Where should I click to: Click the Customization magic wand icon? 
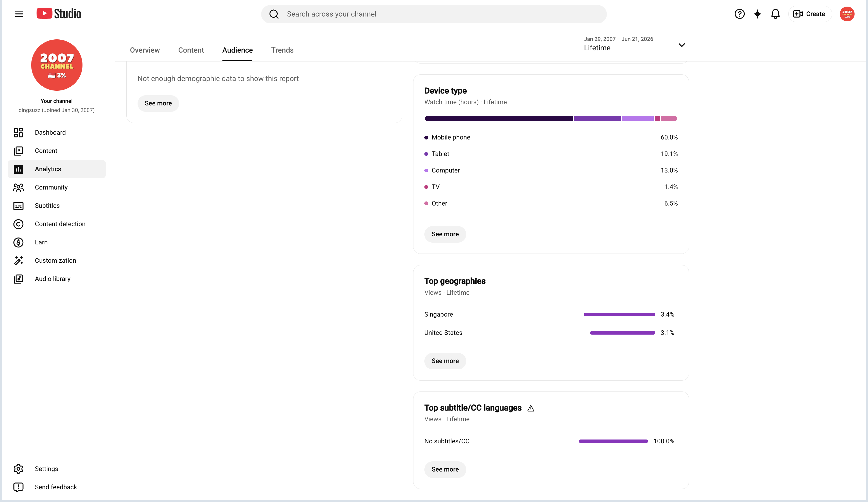pos(18,261)
